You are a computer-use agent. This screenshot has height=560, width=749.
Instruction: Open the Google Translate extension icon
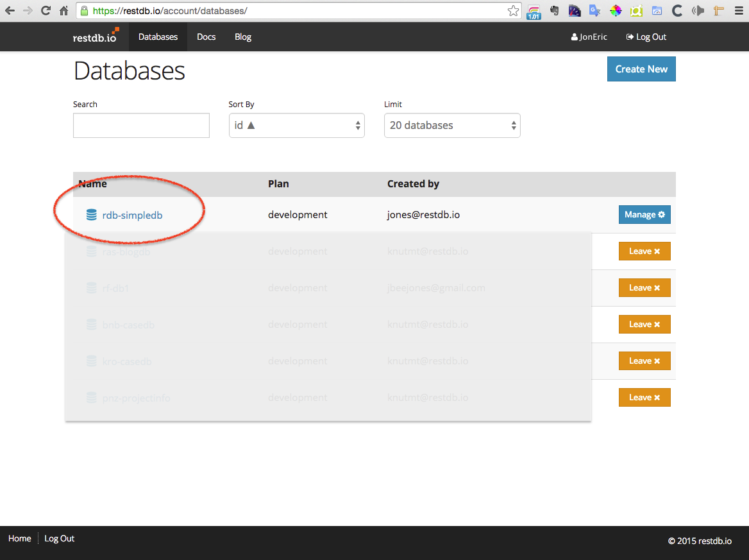click(594, 10)
